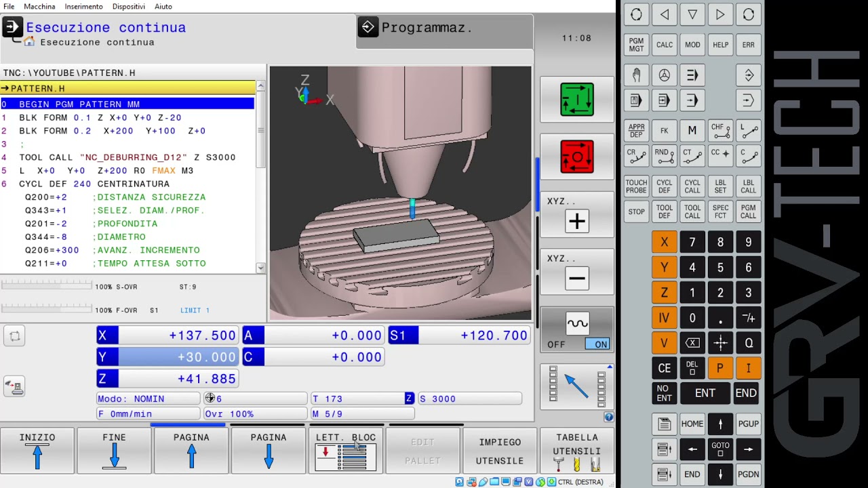The image size is (868, 488).
Task: Click the S-OVR spindle override slider
Action: (x=46, y=286)
